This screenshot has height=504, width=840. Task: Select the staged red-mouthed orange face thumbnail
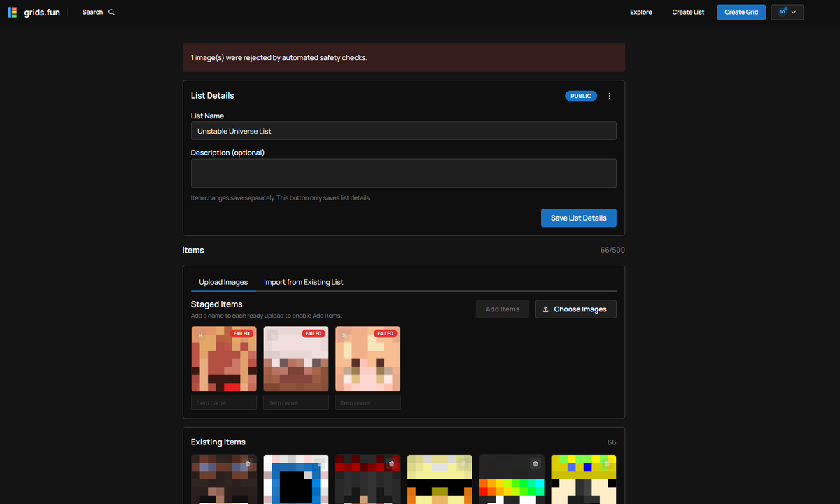[x=224, y=359]
